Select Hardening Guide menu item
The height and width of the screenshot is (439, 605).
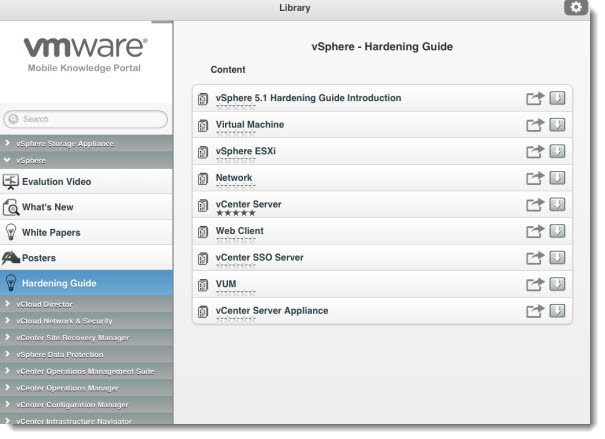tap(86, 283)
